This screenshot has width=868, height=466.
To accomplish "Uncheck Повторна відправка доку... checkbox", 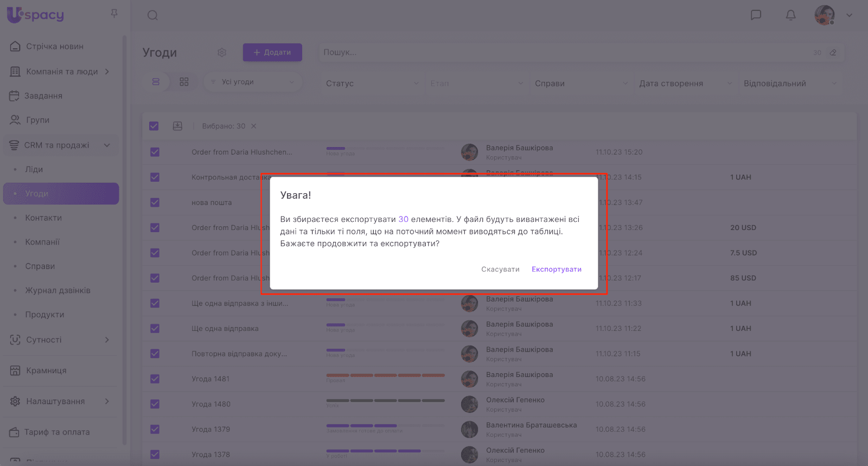I will pyautogui.click(x=155, y=354).
